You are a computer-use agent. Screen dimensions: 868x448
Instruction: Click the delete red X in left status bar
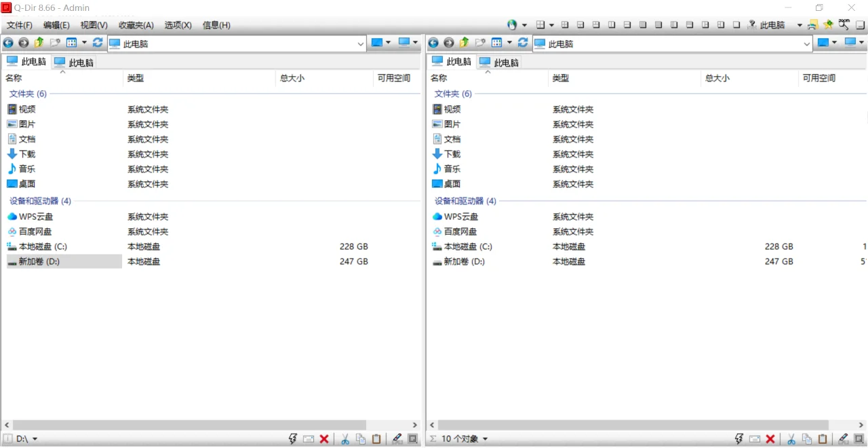pos(324,439)
